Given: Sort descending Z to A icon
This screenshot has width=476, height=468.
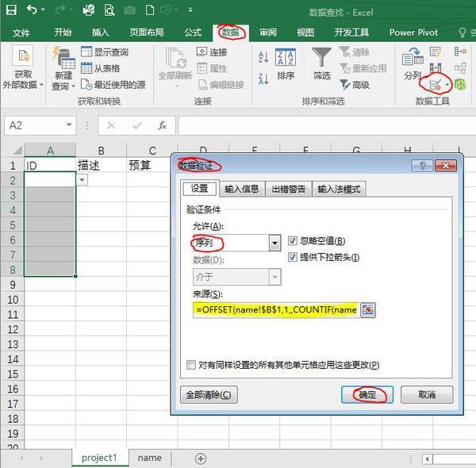Looking at the screenshot, I should [263, 79].
